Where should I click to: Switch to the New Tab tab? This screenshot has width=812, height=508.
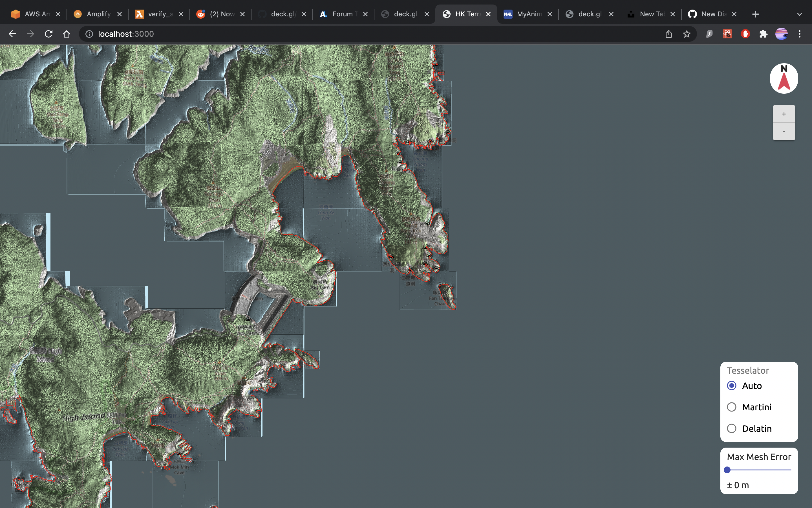coord(651,14)
